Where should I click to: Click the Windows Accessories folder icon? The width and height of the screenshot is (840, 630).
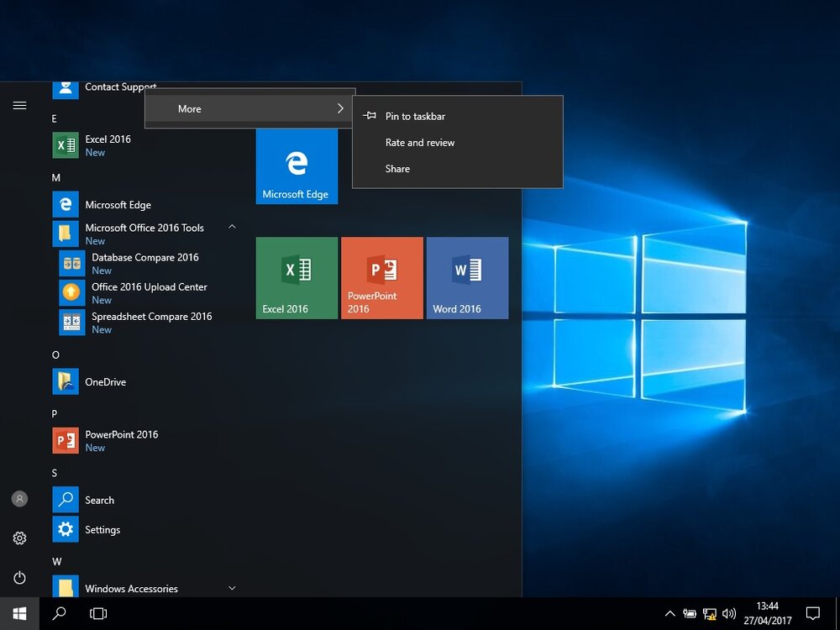click(x=66, y=586)
